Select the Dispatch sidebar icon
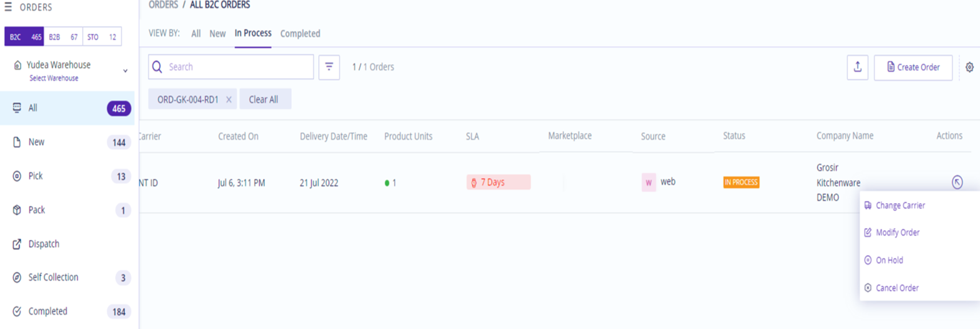 17,244
